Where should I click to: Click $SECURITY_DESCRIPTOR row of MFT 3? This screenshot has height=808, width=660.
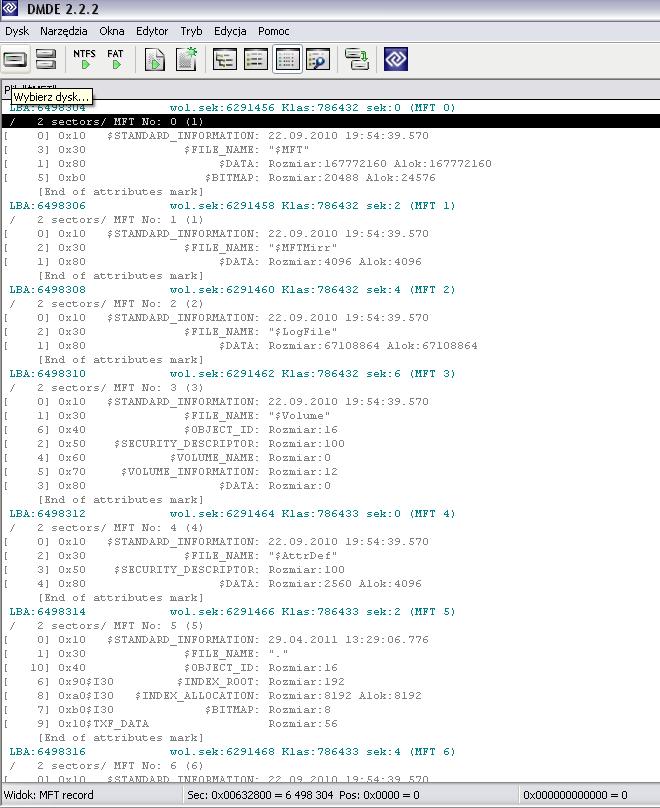[331, 443]
